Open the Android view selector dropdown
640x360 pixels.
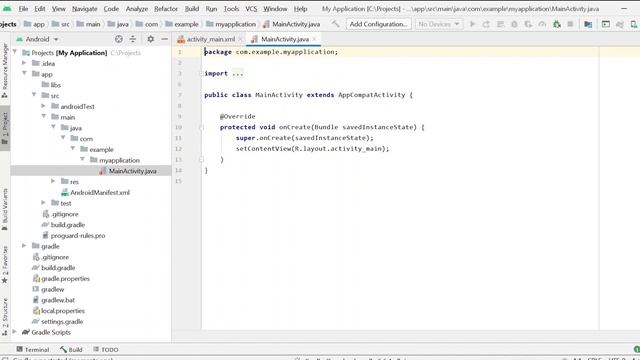pyautogui.click(x=37, y=39)
